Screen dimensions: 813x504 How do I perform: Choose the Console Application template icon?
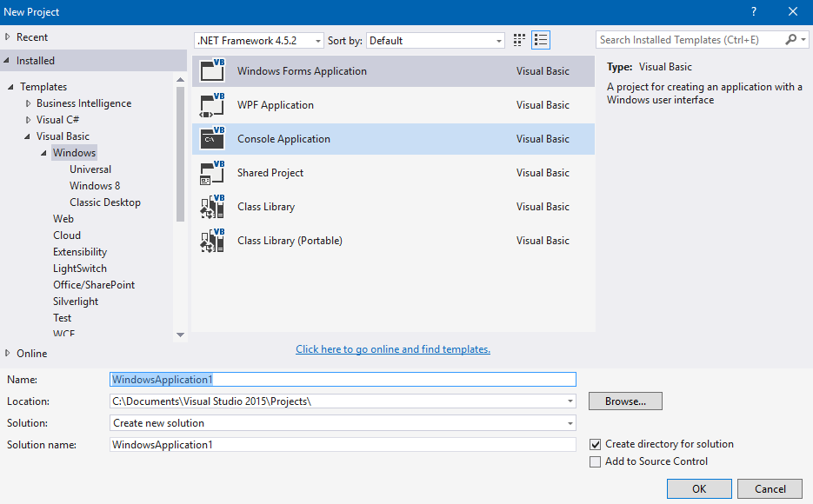tap(212, 139)
